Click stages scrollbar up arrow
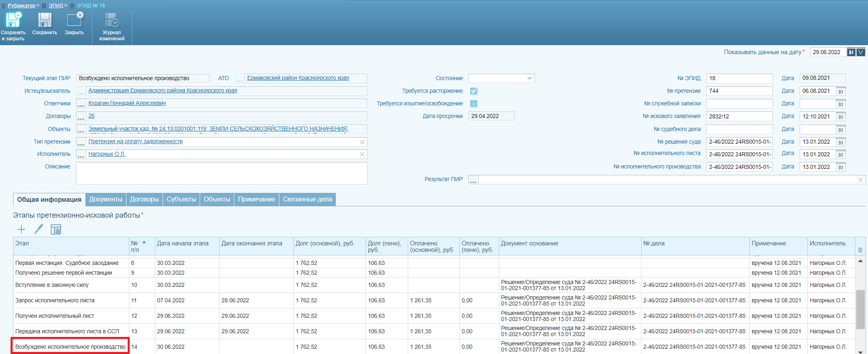Image resolution: width=868 pixels, height=354 pixels. (860, 261)
